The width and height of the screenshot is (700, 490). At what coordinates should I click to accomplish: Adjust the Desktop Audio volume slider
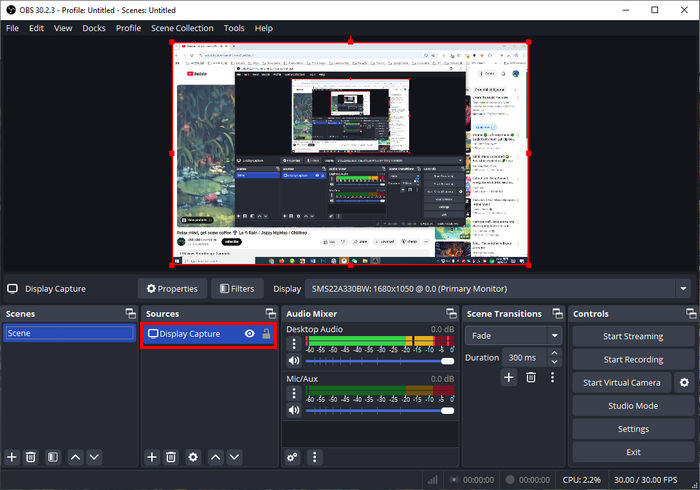pos(380,361)
